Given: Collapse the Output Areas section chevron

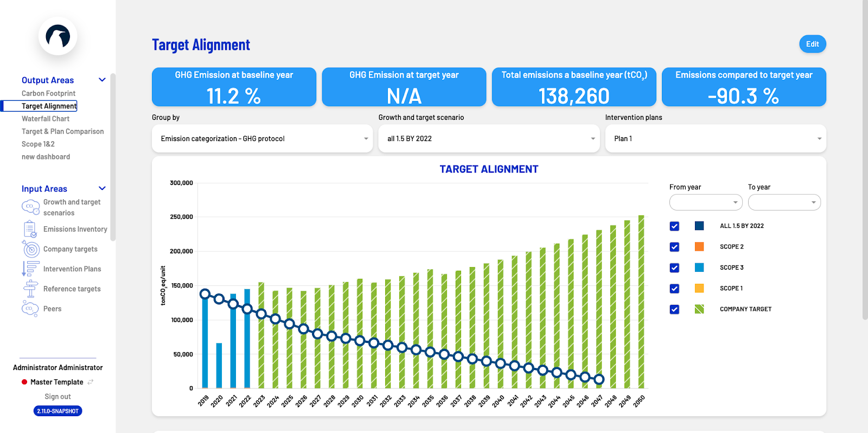Looking at the screenshot, I should click(x=102, y=80).
